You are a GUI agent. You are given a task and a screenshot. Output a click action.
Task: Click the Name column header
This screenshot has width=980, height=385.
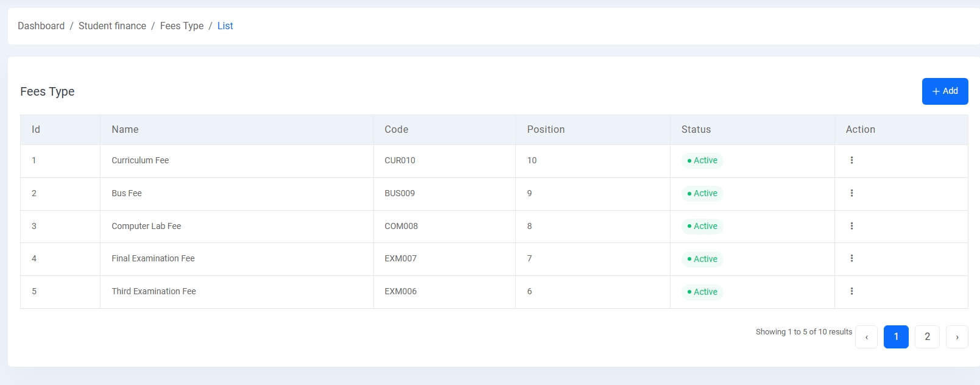click(x=125, y=129)
